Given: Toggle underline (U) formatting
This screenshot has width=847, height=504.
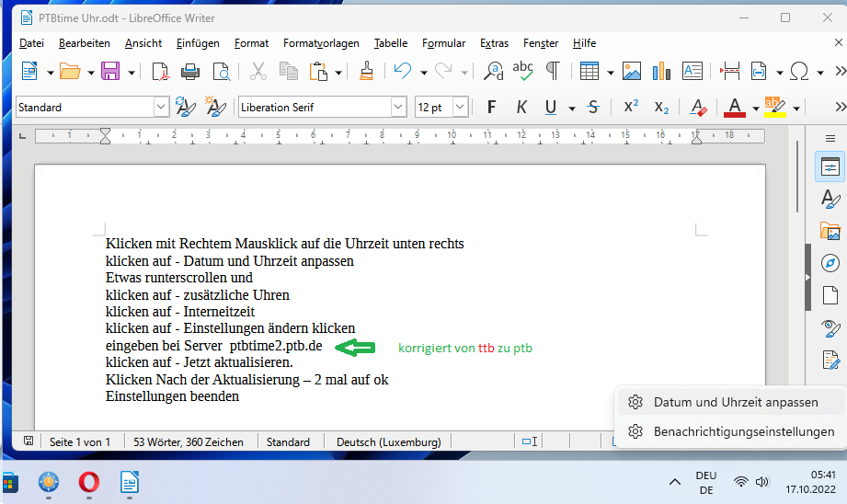Looking at the screenshot, I should coord(551,107).
